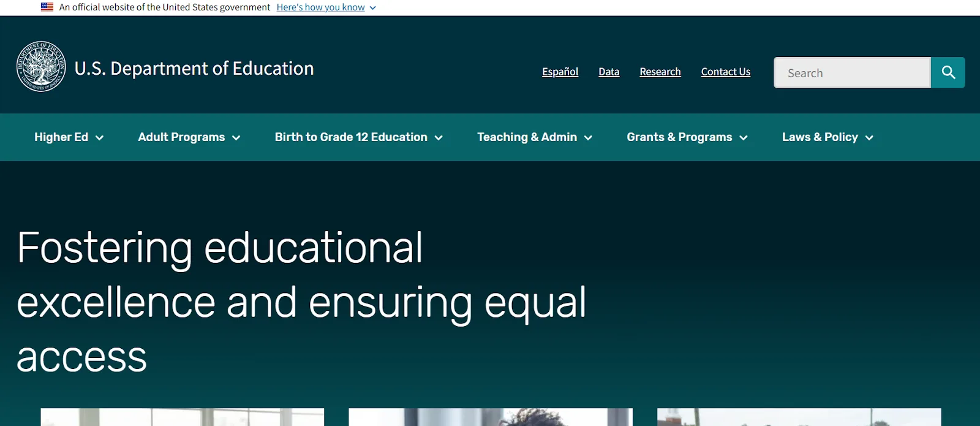This screenshot has width=980, height=426.
Task: Open the Contact Us link
Action: click(x=726, y=72)
